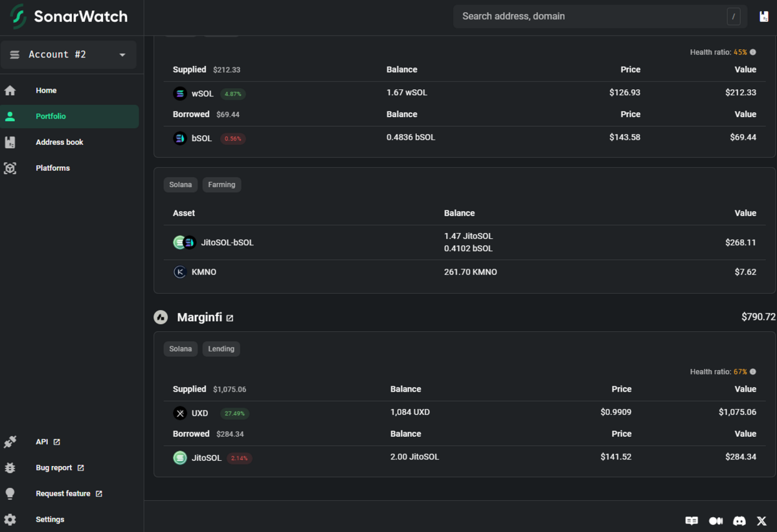777x532 pixels.
Task: Click health ratio 45% info icon
Action: (x=752, y=52)
